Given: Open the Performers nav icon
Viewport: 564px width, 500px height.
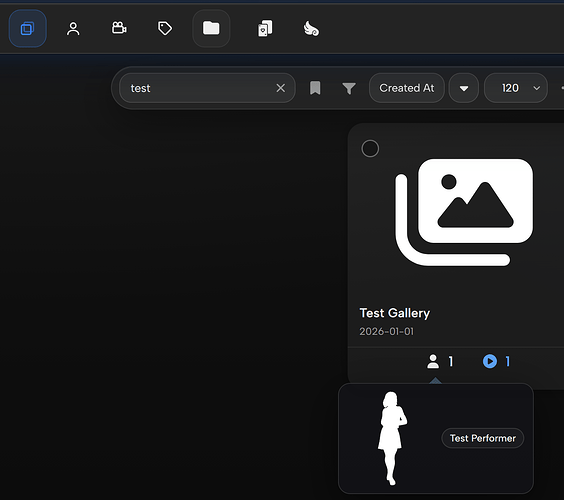Looking at the screenshot, I should tap(73, 28).
